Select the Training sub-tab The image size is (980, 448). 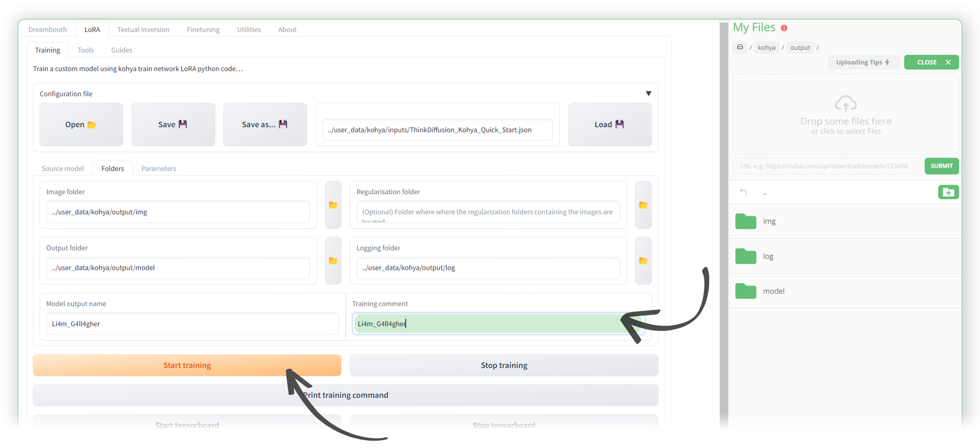(x=47, y=50)
